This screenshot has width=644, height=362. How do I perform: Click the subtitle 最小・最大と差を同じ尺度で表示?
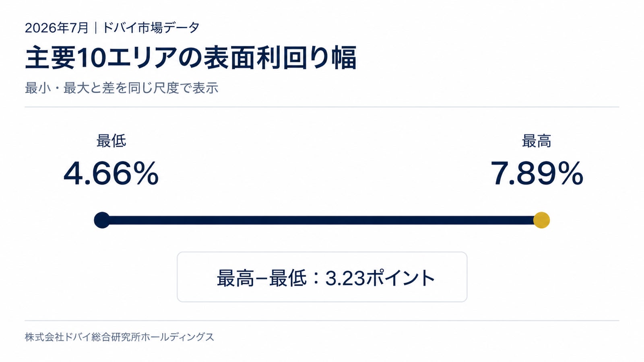coord(122,88)
